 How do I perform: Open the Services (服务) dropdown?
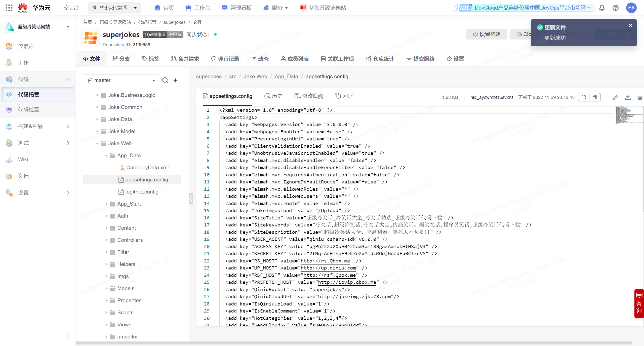pyautogui.click(x=275, y=8)
